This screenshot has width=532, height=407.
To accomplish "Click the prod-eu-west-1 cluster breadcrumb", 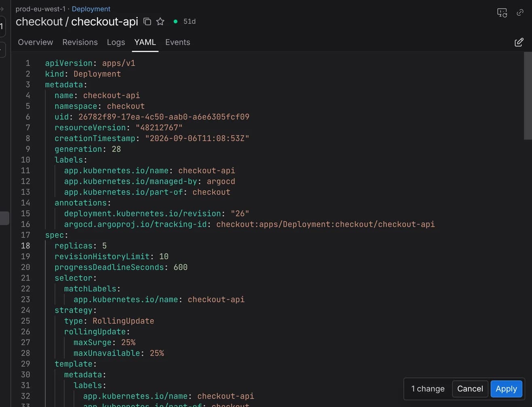I will pos(40,9).
